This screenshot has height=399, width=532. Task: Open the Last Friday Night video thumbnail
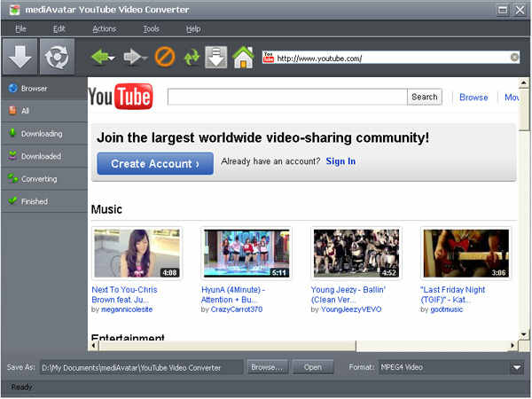coord(466,253)
